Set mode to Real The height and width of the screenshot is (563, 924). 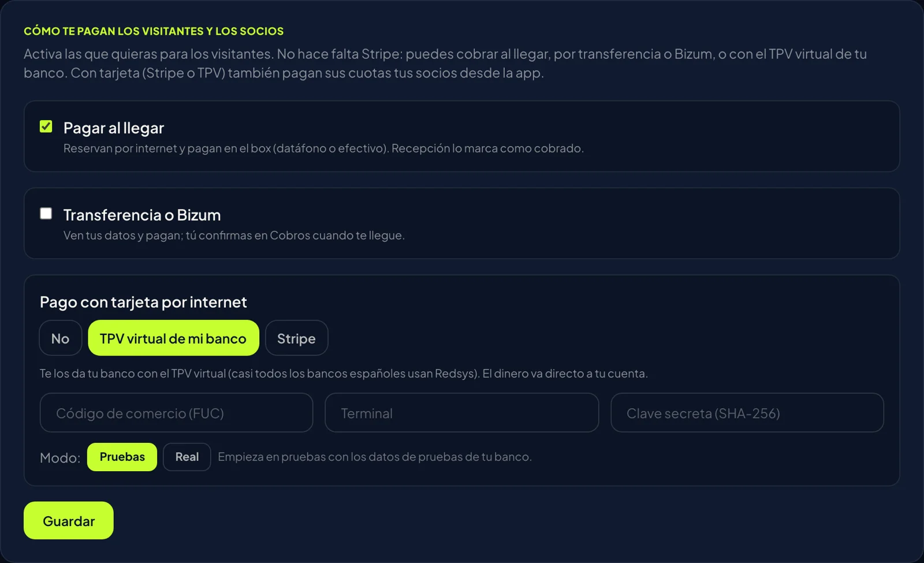187,457
